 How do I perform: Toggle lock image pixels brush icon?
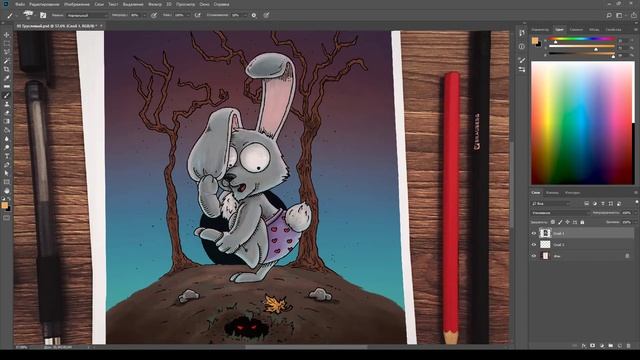coord(560,222)
